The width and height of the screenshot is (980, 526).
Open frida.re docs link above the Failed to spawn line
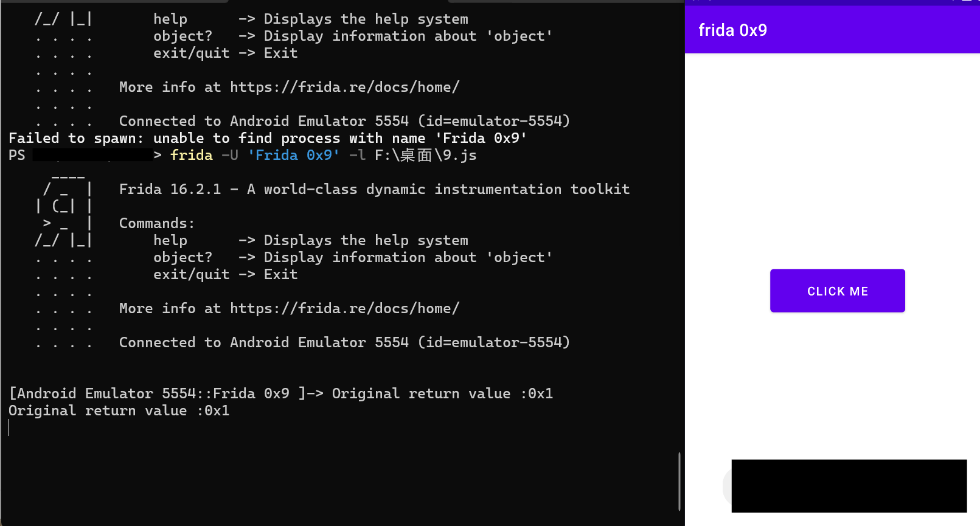click(x=344, y=87)
